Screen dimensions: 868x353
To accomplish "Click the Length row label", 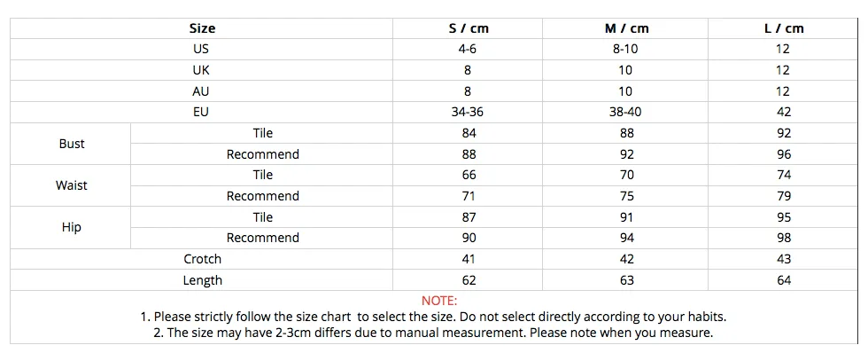I will click(x=202, y=280).
